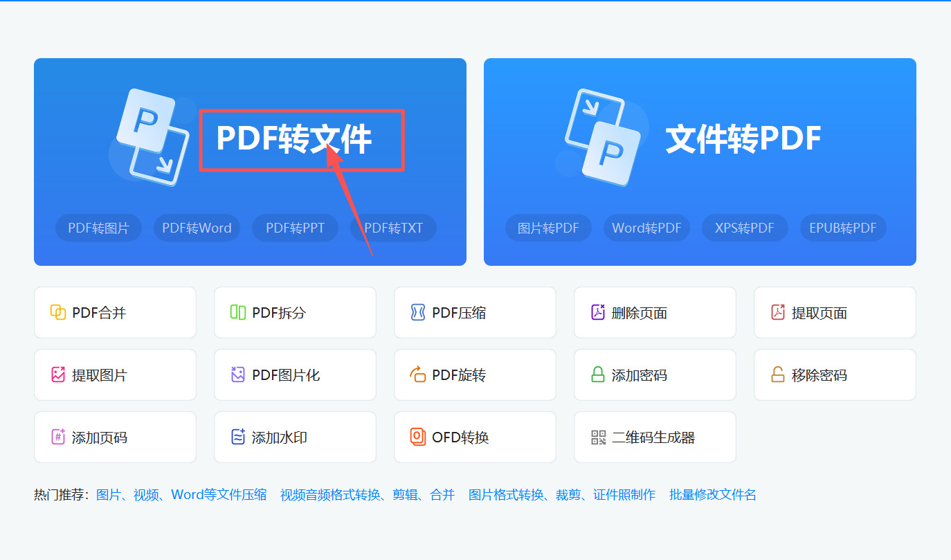The width and height of the screenshot is (951, 560).
Task: Open the 添加密码 add password tool
Action: [655, 374]
